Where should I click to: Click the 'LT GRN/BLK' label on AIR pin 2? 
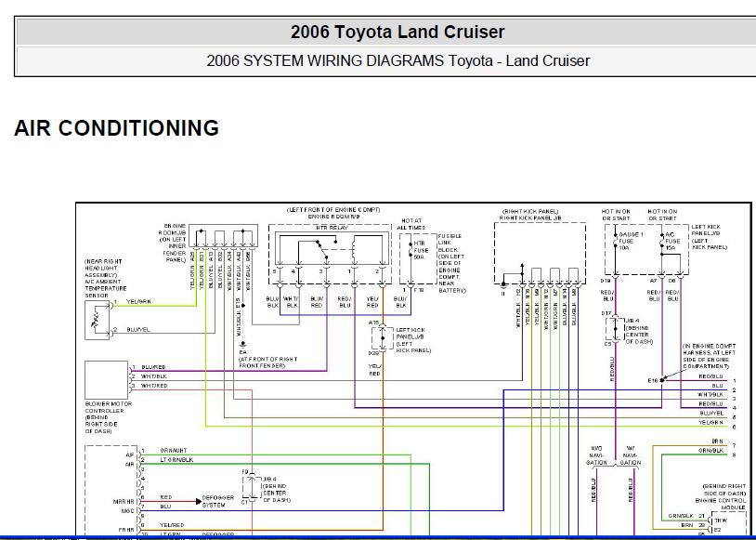[x=176, y=460]
